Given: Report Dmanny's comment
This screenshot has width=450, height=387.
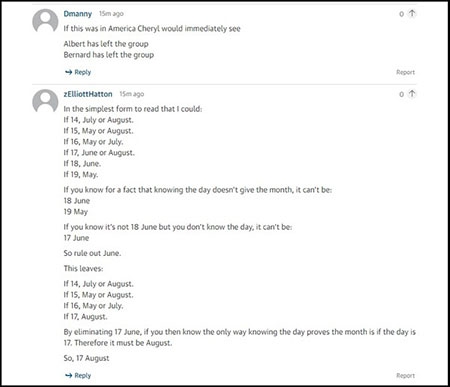Looking at the screenshot, I should (405, 72).
